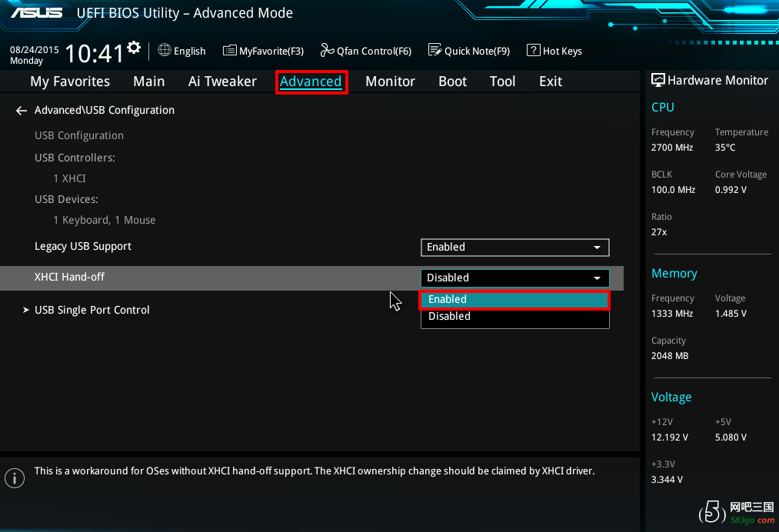Image resolution: width=779 pixels, height=532 pixels.
Task: Open the English language selector
Action: click(181, 51)
